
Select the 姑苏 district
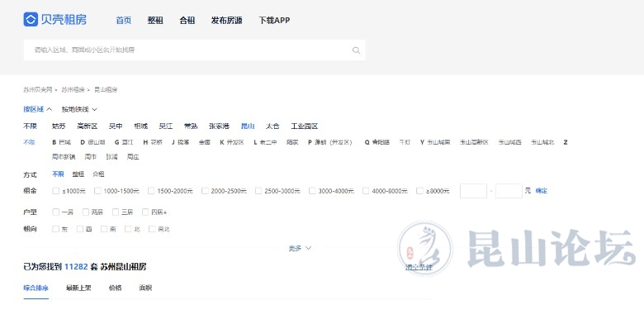pyautogui.click(x=59, y=126)
